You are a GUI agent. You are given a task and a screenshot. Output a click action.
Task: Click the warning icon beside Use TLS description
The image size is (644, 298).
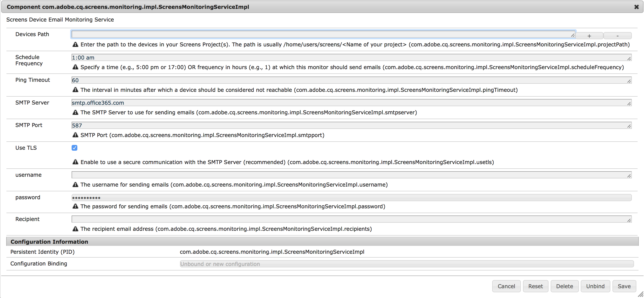pyautogui.click(x=75, y=162)
